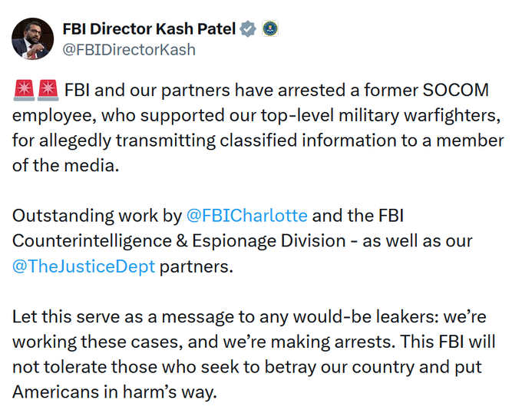Click the word 'partners' after @TheJusticeDept
The width and height of the screenshot is (522, 420).
(x=194, y=267)
